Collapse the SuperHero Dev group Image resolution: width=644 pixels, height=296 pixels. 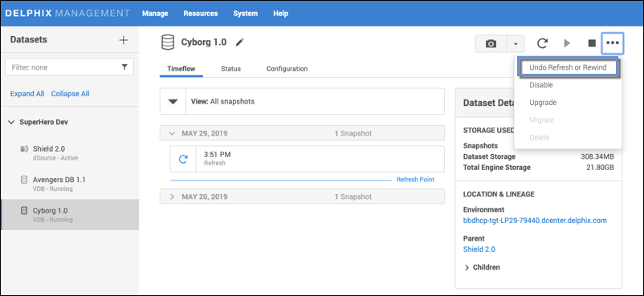pos(11,123)
